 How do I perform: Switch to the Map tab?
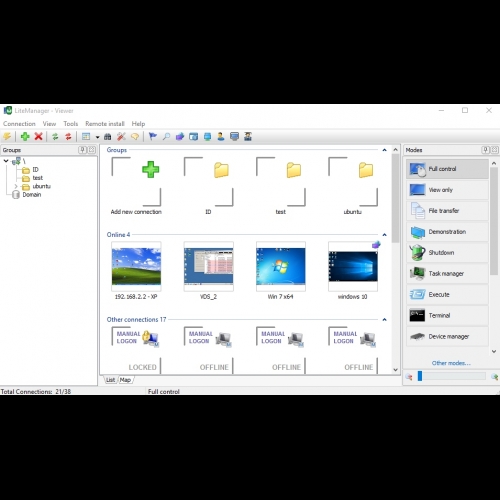click(x=125, y=380)
